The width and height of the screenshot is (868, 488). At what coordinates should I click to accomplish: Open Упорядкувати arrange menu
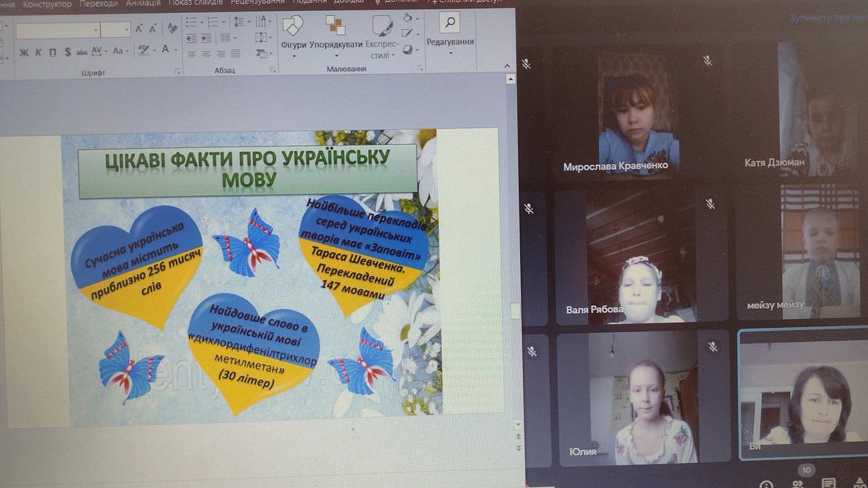(x=336, y=37)
